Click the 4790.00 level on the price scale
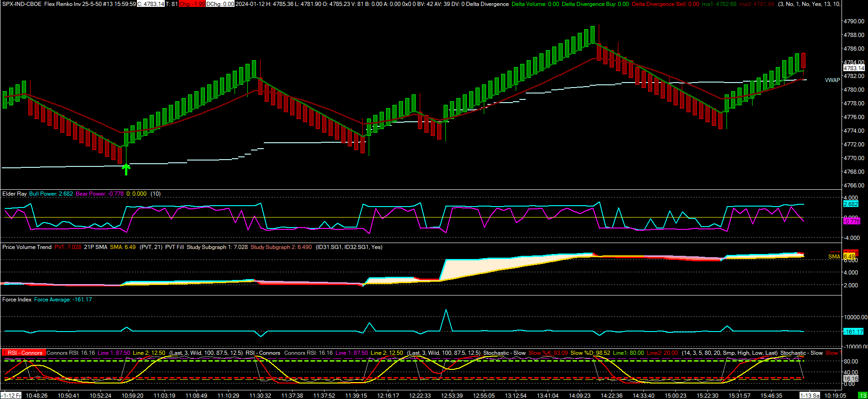This screenshot has height=399, width=868. click(x=854, y=21)
